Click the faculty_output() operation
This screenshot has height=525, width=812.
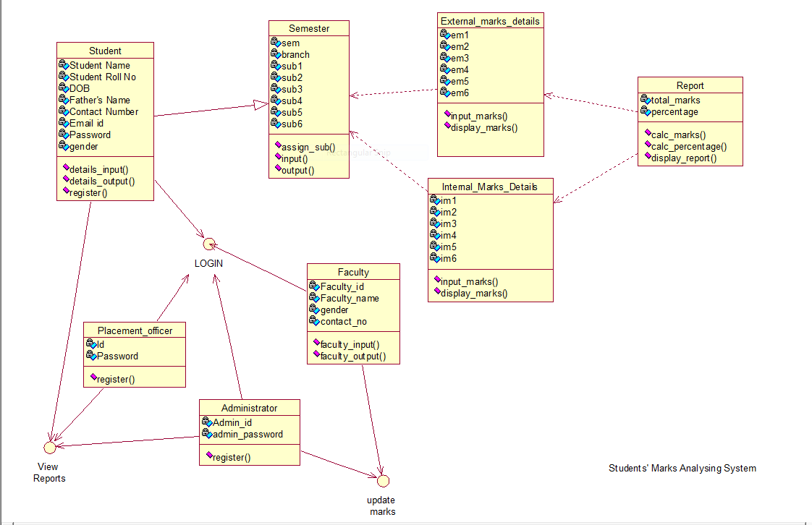353,357
